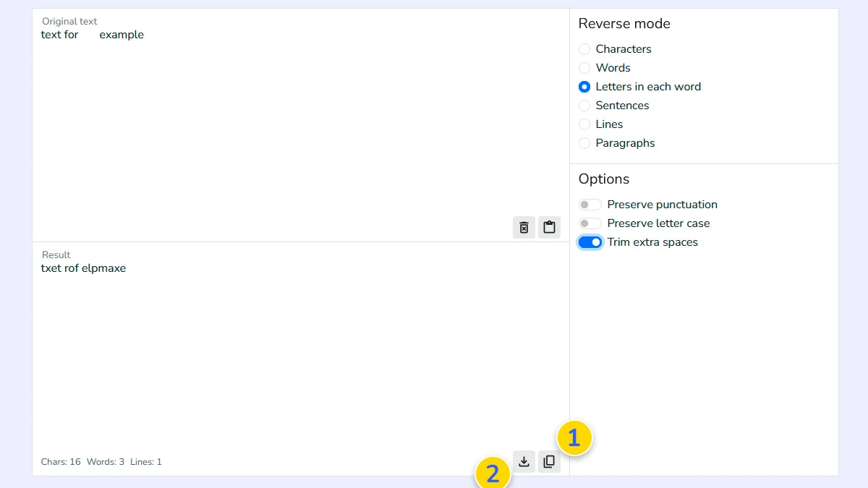Screen dimensions: 868x488
Task: Click the Chars: 16 statistics label
Action: (x=60, y=461)
